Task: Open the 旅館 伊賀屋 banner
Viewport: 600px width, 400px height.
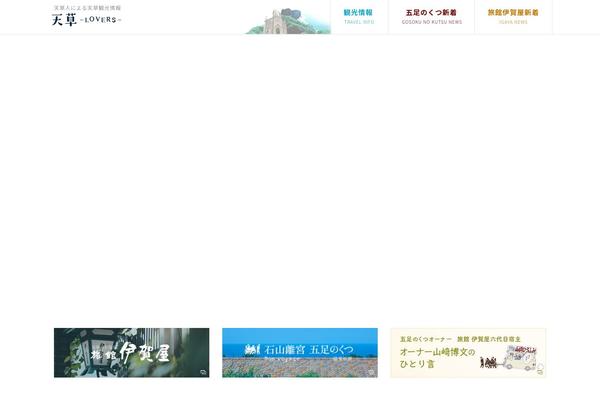Action: [132, 353]
